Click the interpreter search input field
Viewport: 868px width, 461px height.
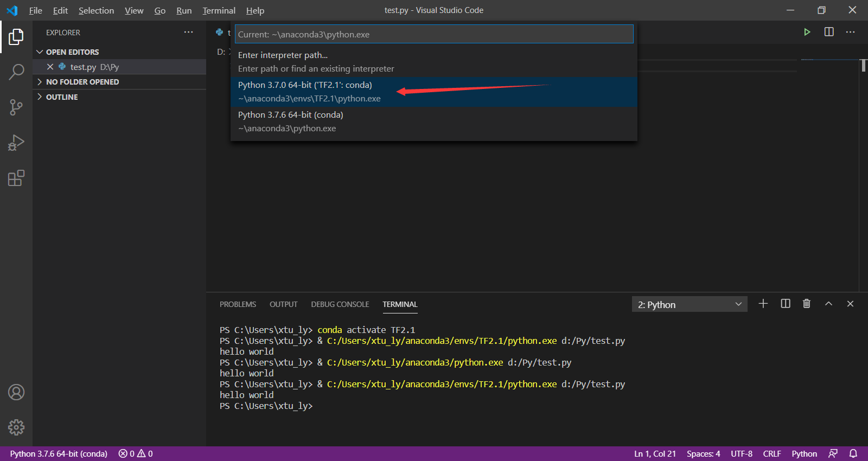point(434,34)
